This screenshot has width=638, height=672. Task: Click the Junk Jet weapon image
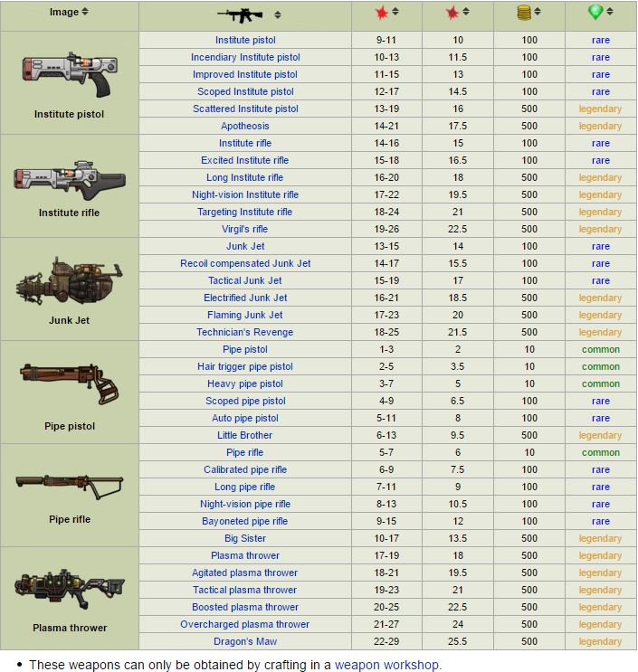click(x=70, y=281)
